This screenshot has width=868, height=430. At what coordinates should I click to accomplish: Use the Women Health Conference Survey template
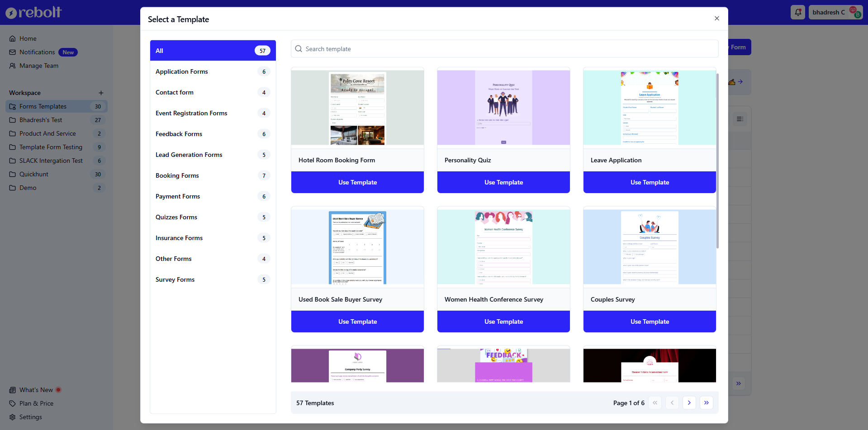503,321
